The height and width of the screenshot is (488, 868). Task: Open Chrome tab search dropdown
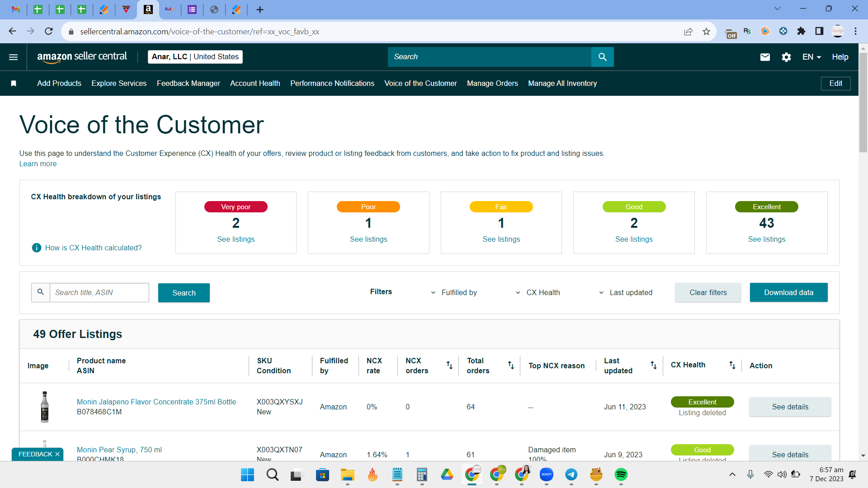(778, 9)
